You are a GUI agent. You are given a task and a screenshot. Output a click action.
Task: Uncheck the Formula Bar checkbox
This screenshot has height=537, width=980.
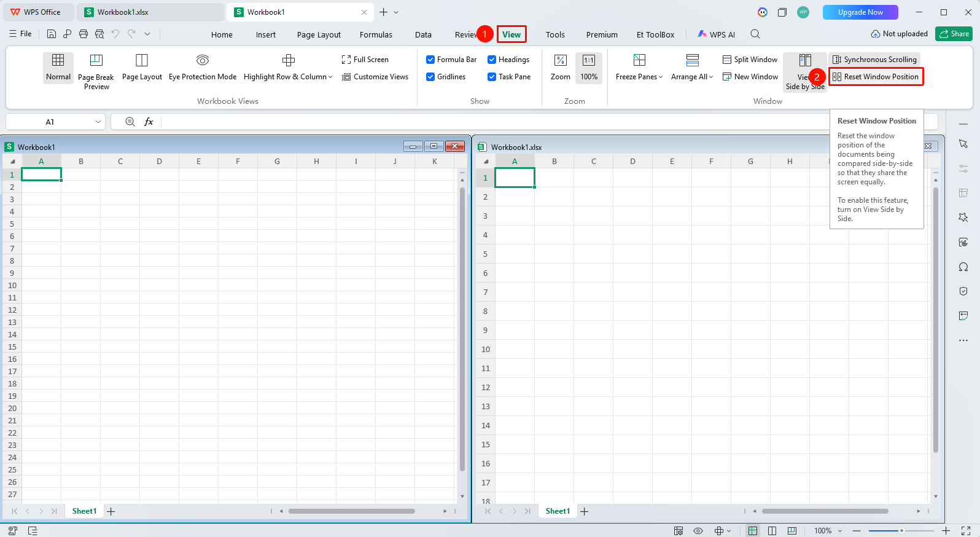point(430,60)
